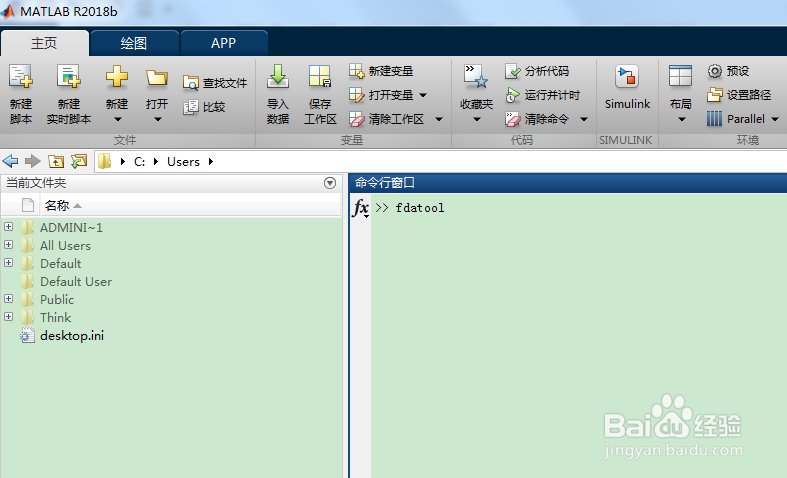
Task: Click the Command Window (命令行窗口) title bar
Action: point(568,183)
